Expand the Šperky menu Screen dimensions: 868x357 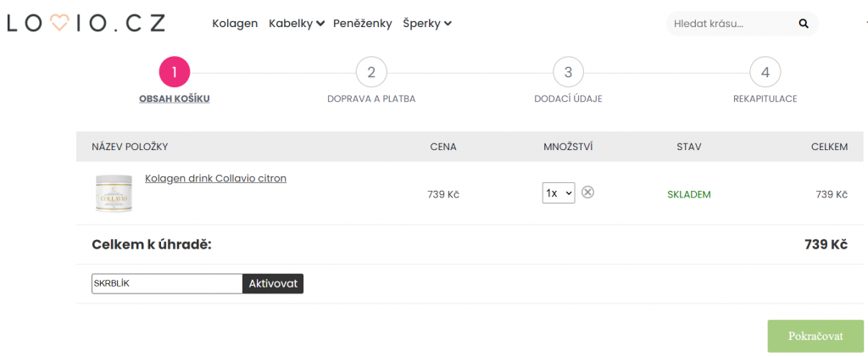click(427, 24)
